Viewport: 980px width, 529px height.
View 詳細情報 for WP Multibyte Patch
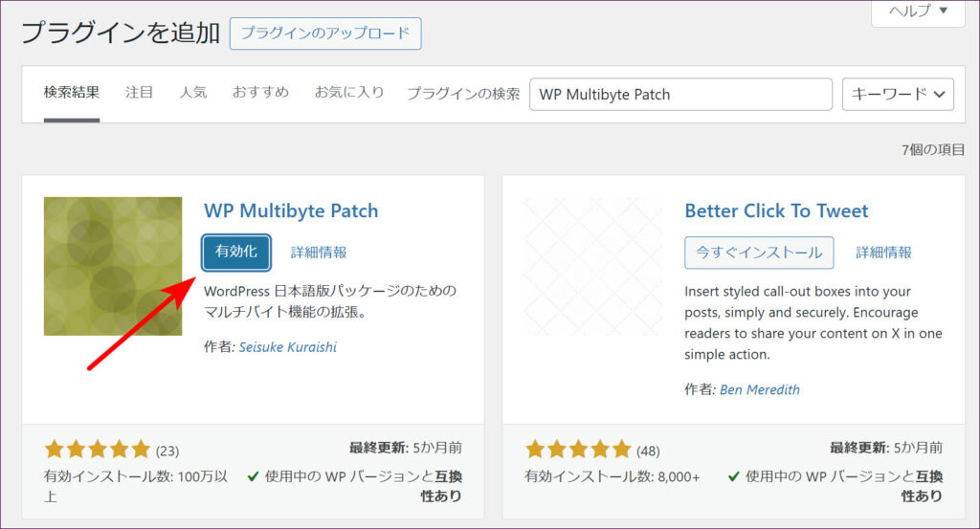click(319, 253)
